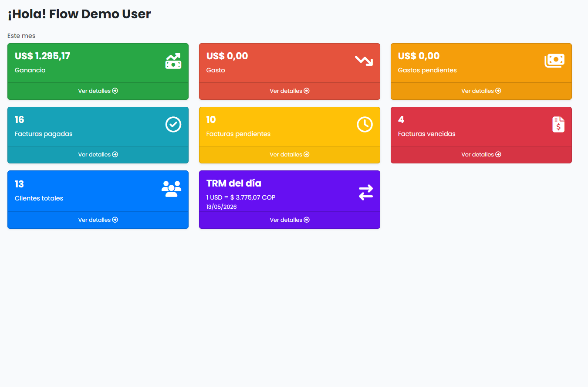The height and width of the screenshot is (387, 588).
Task: Open Ver detalles for Ganancia
Action: (x=98, y=91)
